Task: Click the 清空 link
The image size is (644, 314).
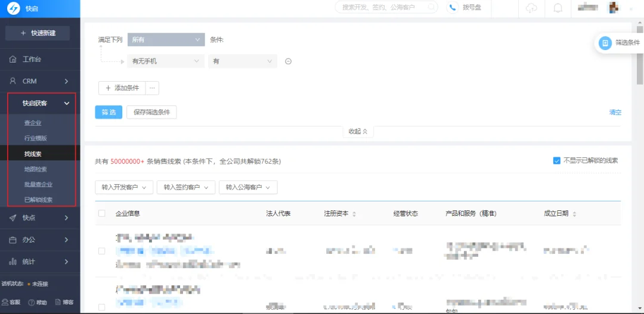Action: (x=615, y=113)
